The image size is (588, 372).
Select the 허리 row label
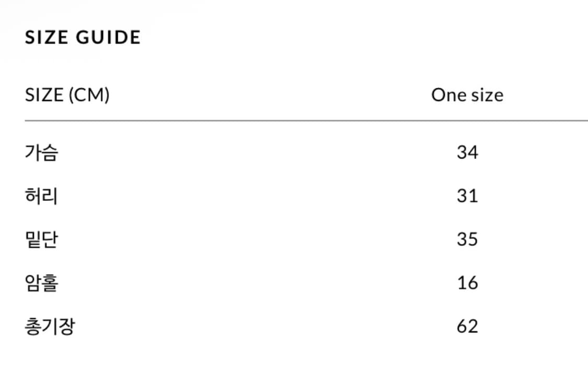pos(41,196)
